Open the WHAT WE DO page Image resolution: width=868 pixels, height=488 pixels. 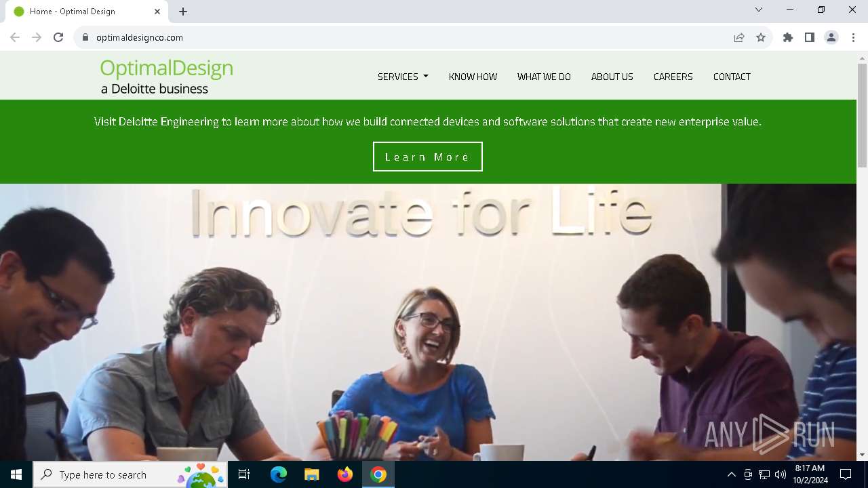click(544, 77)
